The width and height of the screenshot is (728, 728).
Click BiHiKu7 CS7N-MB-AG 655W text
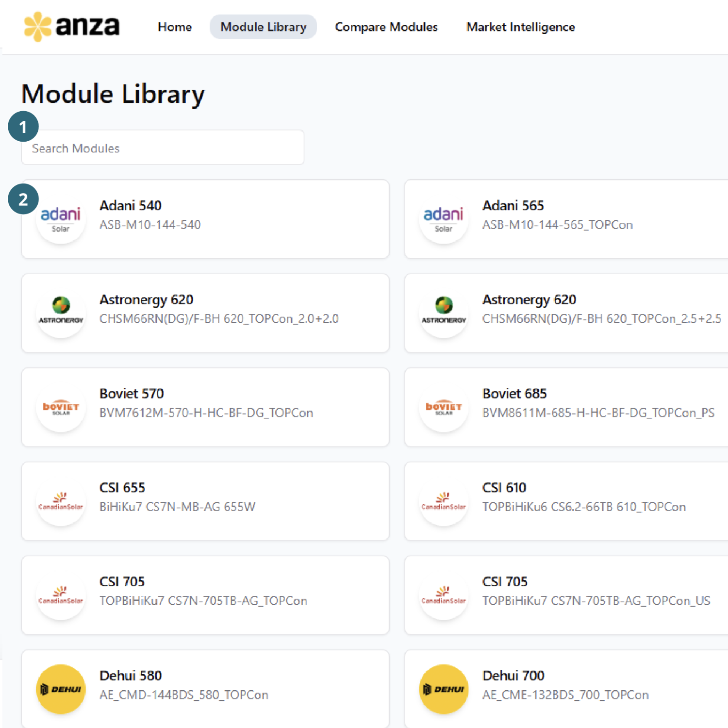177,507
